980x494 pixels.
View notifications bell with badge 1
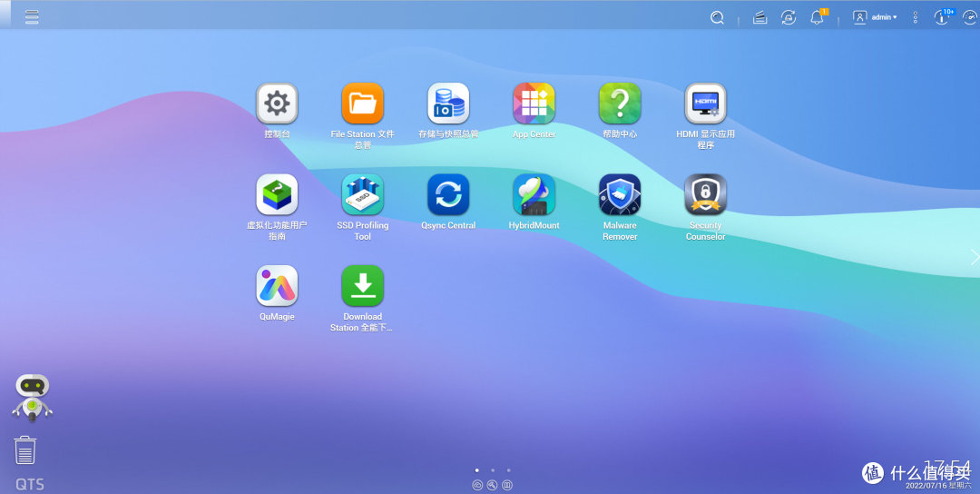(818, 17)
